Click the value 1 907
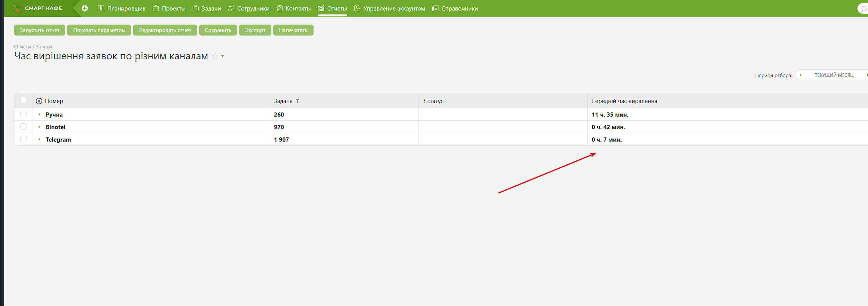The height and width of the screenshot is (306, 868). click(281, 139)
